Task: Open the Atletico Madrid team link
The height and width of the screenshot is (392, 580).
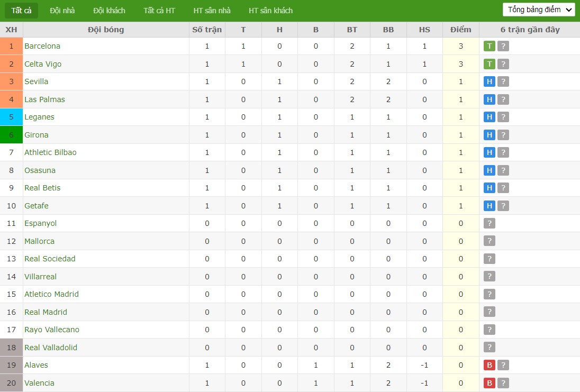Action: point(51,294)
